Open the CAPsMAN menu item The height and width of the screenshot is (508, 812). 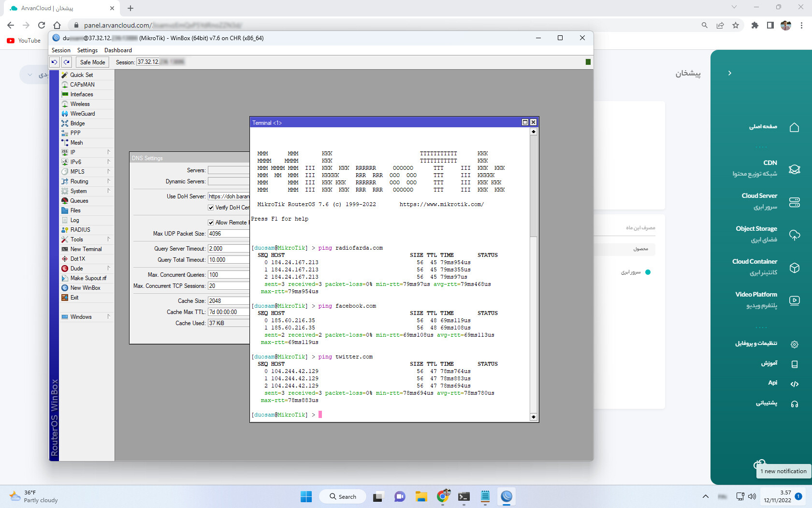click(82, 85)
